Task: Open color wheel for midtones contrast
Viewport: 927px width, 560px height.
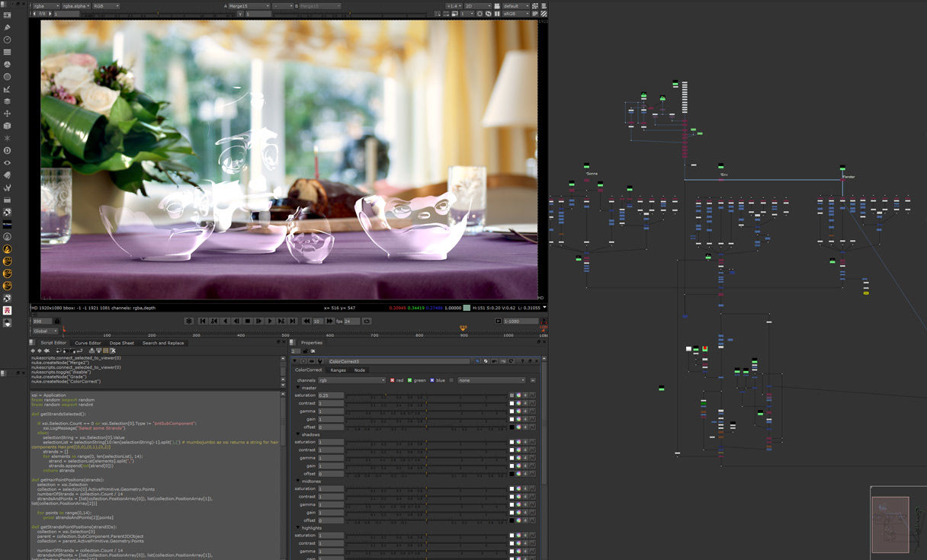Action: tap(518, 497)
